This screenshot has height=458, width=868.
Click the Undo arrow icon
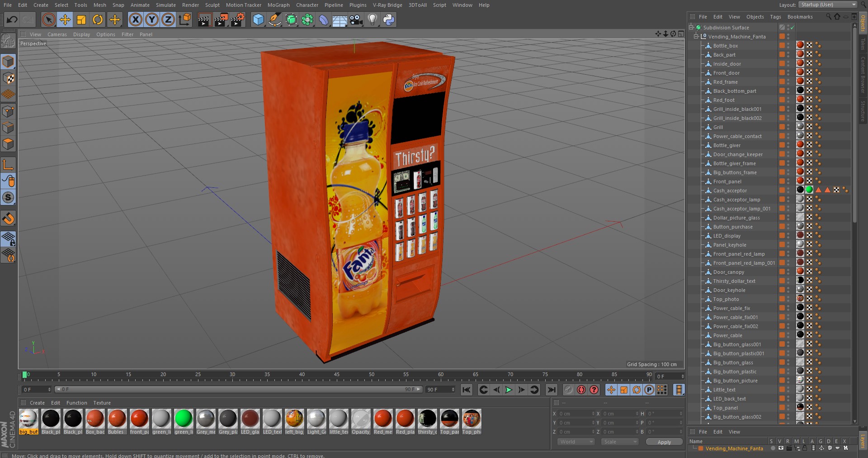[x=12, y=19]
